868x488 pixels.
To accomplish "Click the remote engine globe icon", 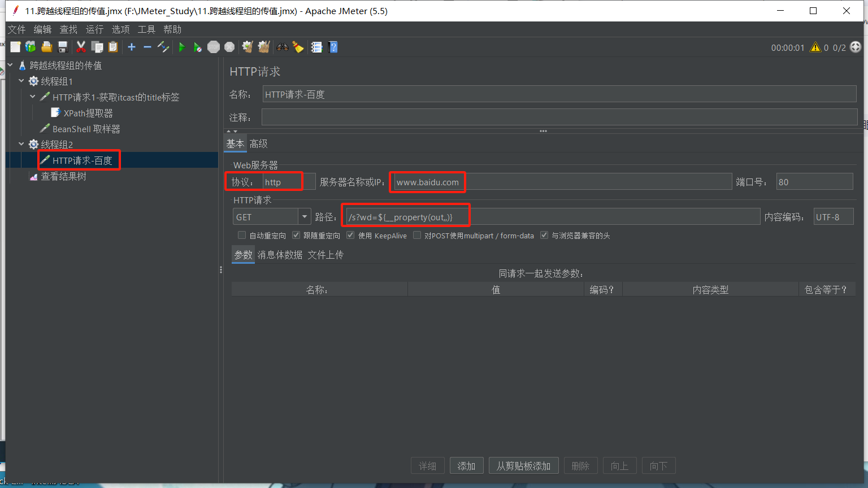I will click(x=856, y=47).
